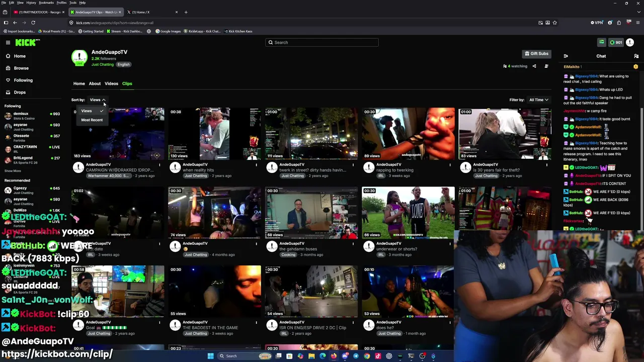644x362 pixels.
Task: Open the browser application menu
Action: pyautogui.click(x=637, y=23)
